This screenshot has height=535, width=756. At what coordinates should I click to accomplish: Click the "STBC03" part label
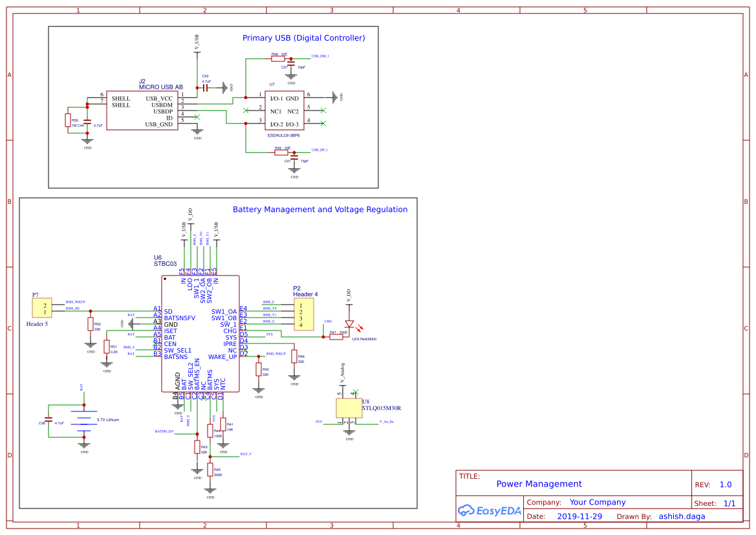click(x=166, y=264)
